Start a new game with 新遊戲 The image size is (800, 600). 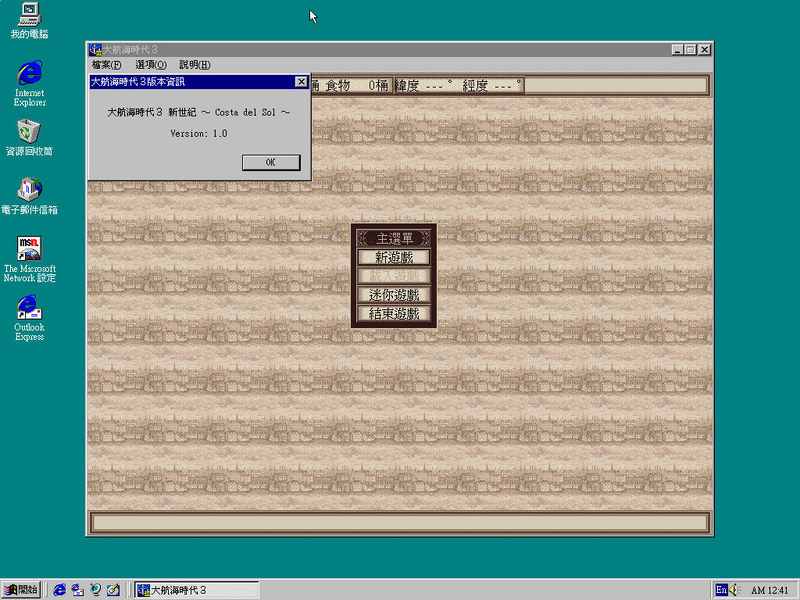pyautogui.click(x=393, y=257)
